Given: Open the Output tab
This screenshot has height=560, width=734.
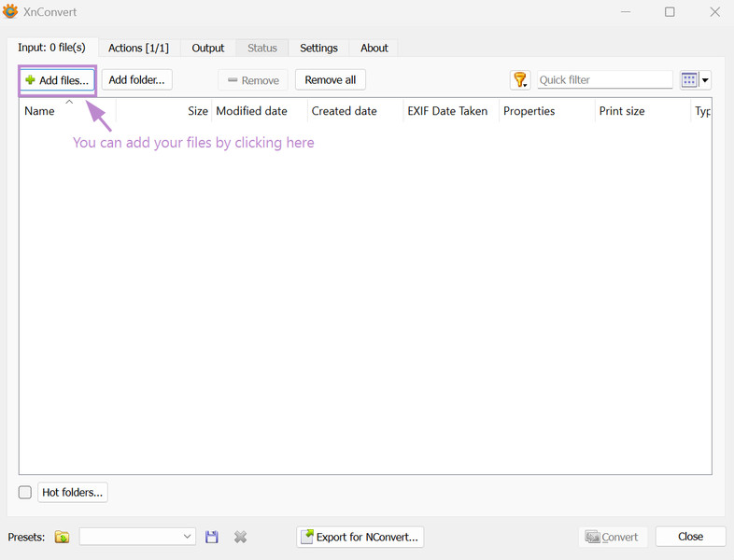Looking at the screenshot, I should tap(208, 48).
